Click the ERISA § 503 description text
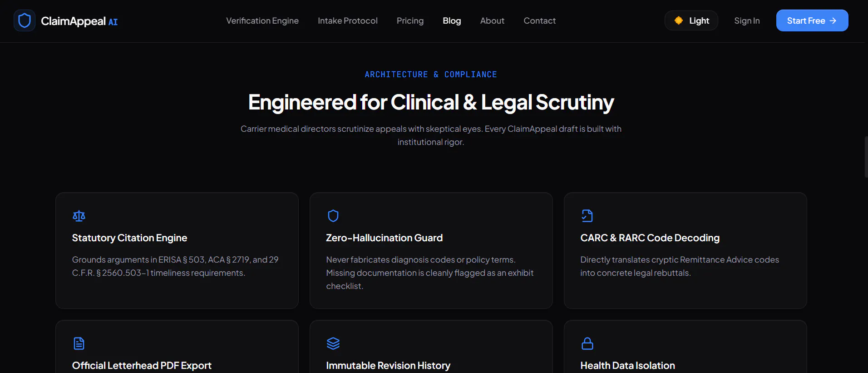 point(175,266)
